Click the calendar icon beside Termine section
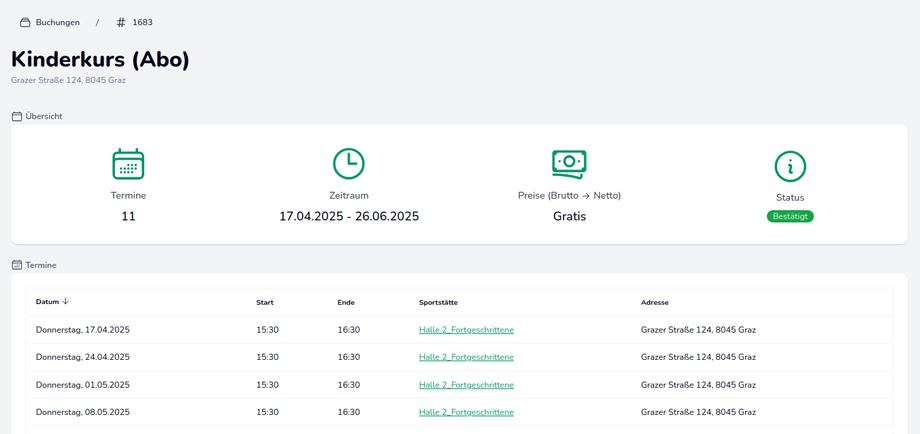The height and width of the screenshot is (434, 920). click(x=17, y=265)
